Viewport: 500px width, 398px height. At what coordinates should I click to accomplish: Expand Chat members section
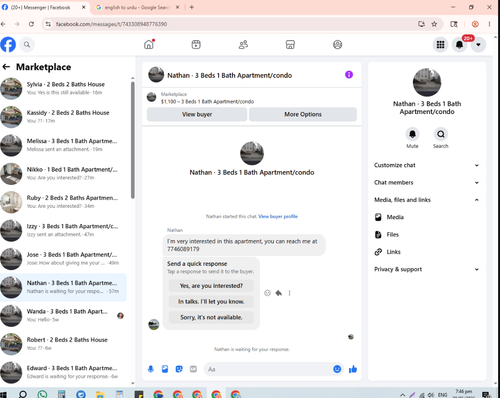[x=427, y=182]
